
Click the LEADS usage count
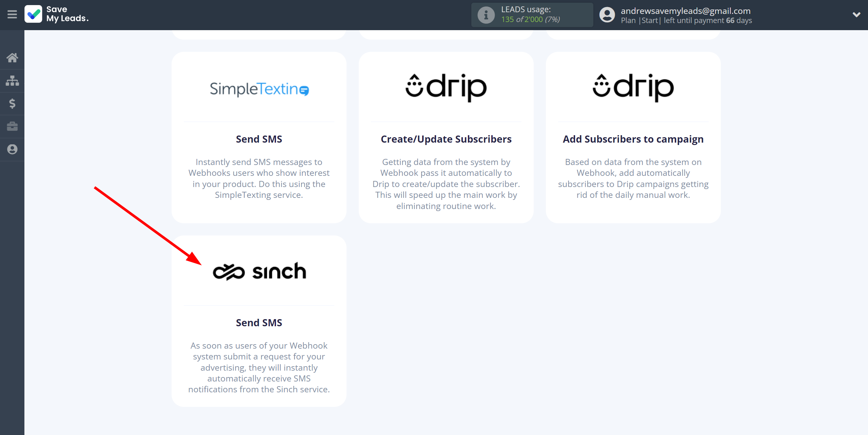530,19
